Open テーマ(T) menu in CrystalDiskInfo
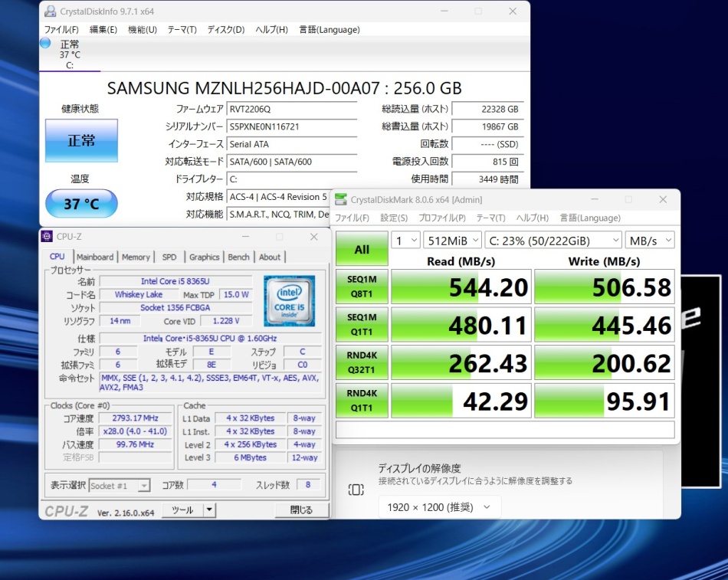728x580 pixels. click(182, 30)
